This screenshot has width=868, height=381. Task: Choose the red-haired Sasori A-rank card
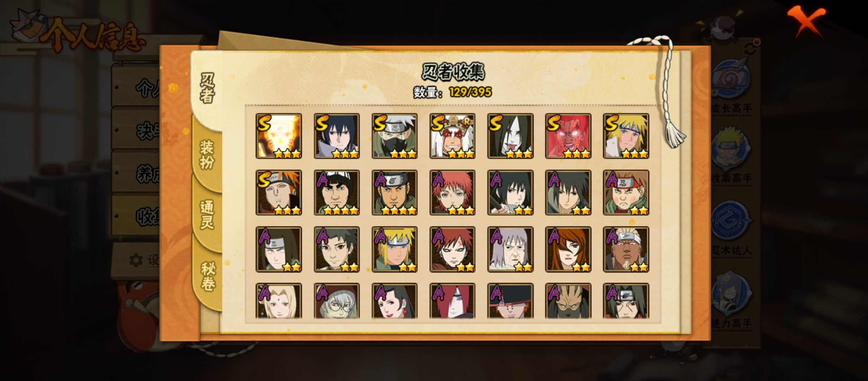[452, 193]
